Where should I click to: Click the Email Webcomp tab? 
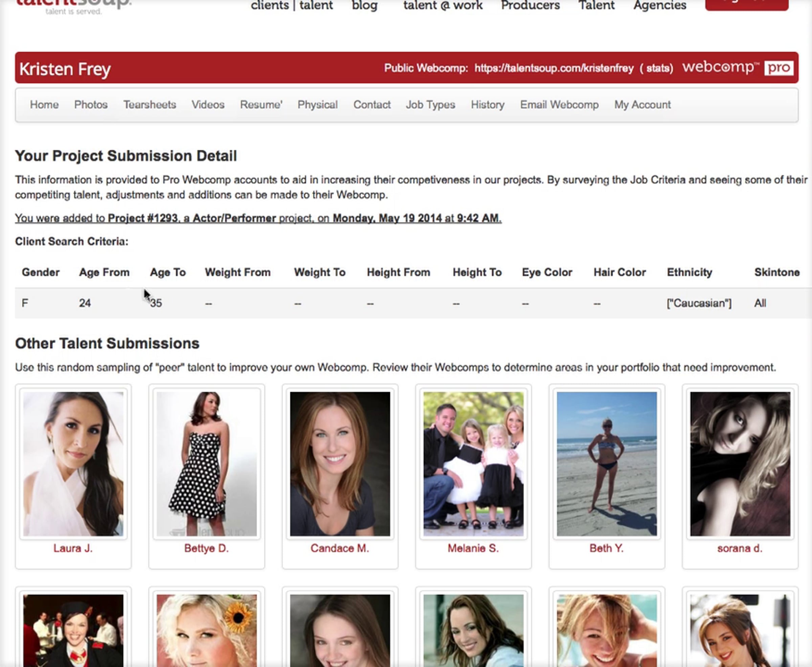pos(559,104)
